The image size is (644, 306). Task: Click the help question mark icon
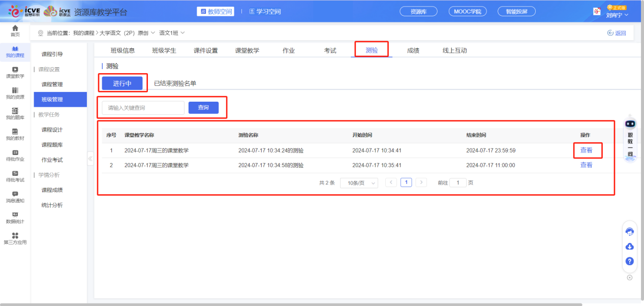629,261
